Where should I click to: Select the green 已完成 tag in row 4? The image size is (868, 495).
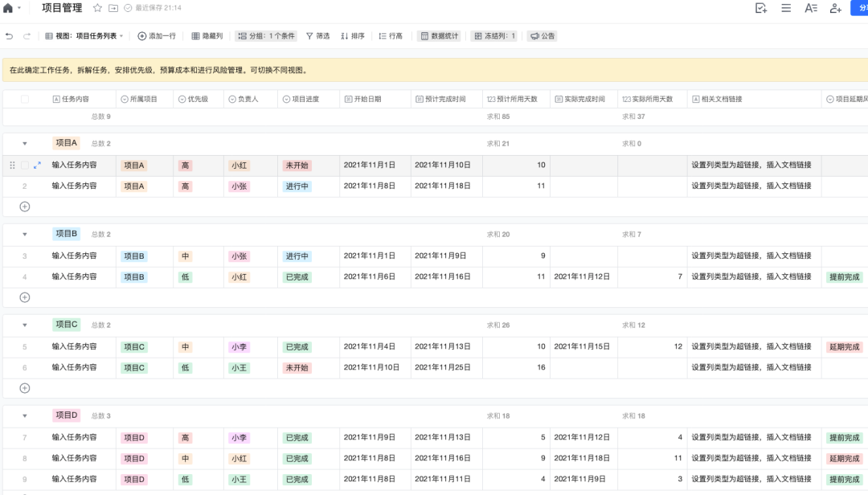(x=297, y=277)
